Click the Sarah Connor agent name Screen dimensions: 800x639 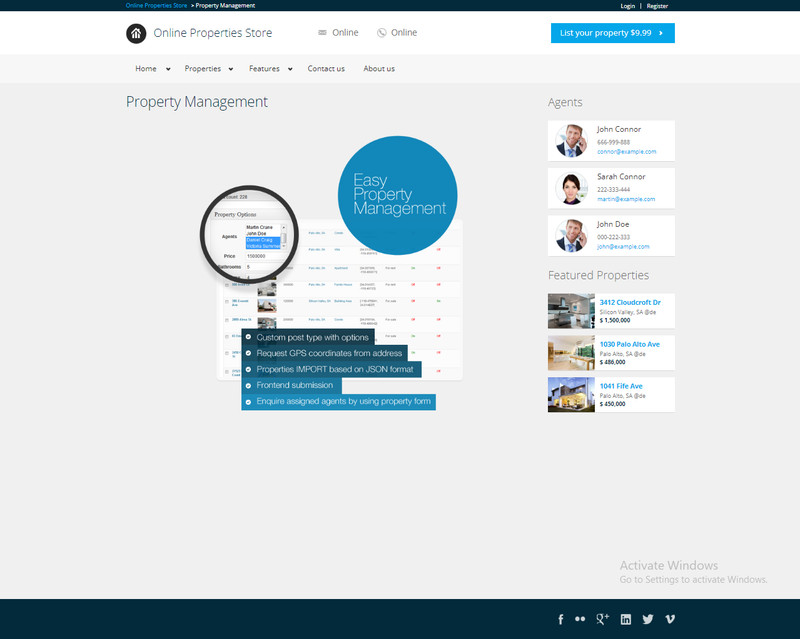click(x=621, y=177)
